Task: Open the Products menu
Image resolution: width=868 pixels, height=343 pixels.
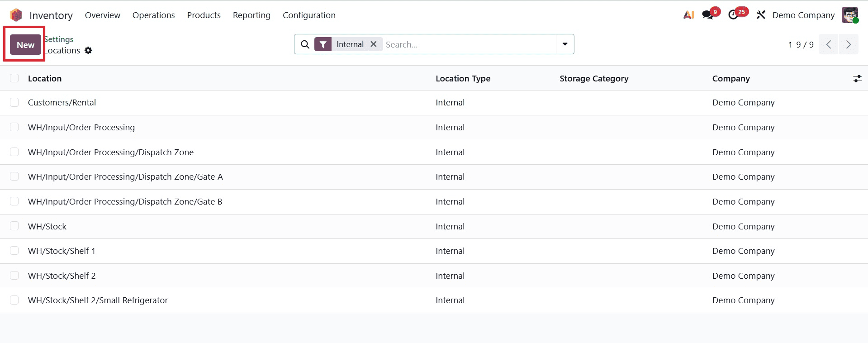Action: 204,15
